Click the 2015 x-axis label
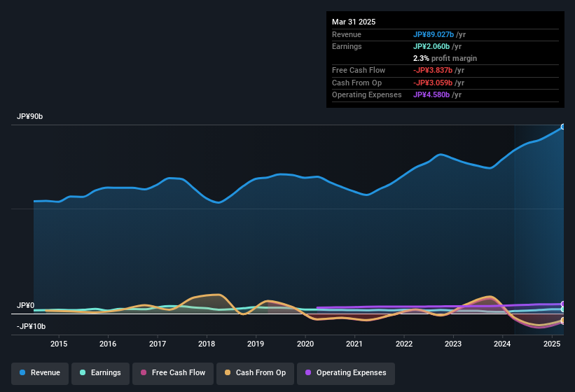575x392 pixels. [59, 344]
